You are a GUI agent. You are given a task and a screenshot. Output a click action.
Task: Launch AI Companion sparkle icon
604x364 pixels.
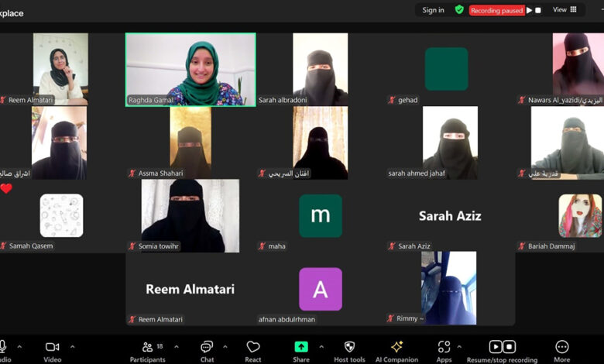point(396,347)
